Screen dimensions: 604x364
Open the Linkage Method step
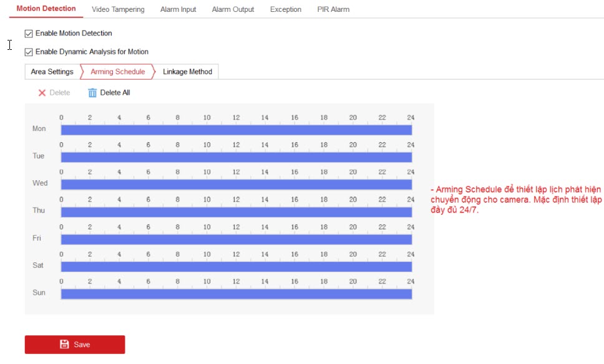pos(187,72)
